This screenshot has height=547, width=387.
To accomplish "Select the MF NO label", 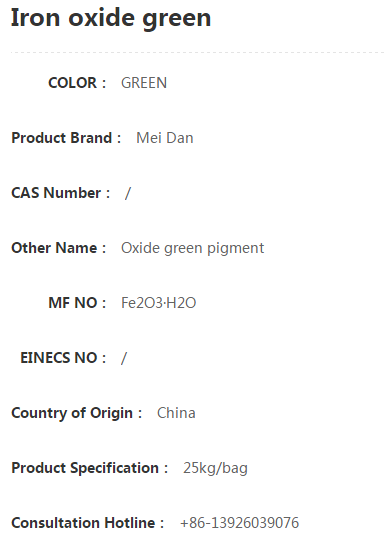I will [77, 303].
